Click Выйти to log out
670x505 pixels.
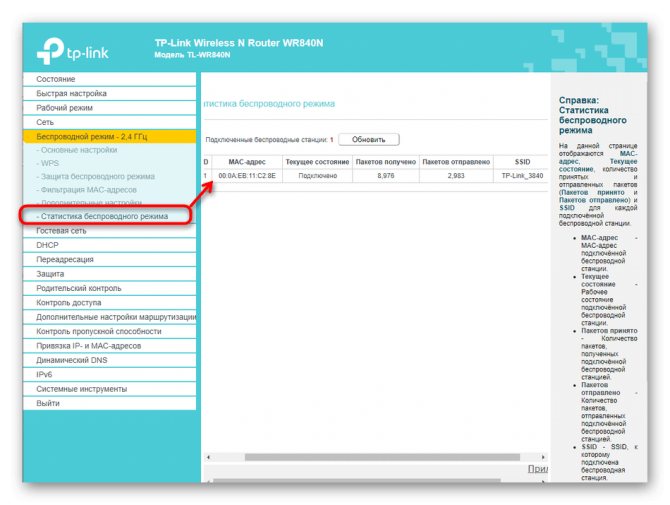pos(110,403)
